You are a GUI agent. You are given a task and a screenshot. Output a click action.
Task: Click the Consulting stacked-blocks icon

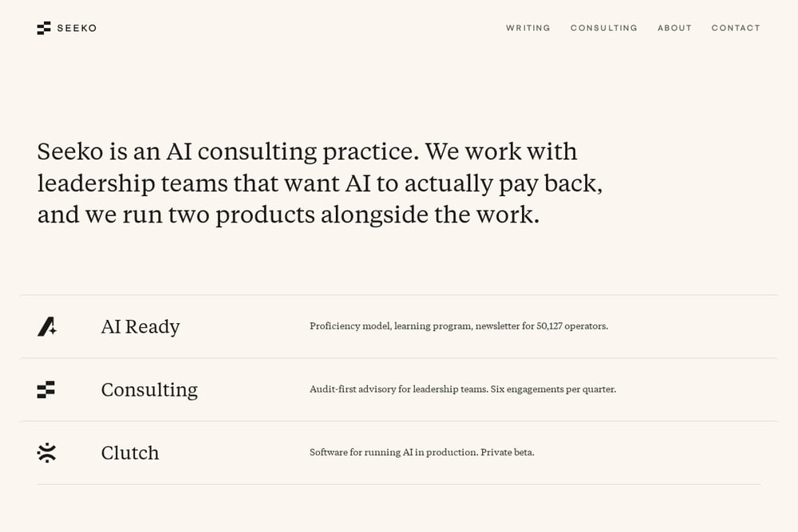point(45,389)
